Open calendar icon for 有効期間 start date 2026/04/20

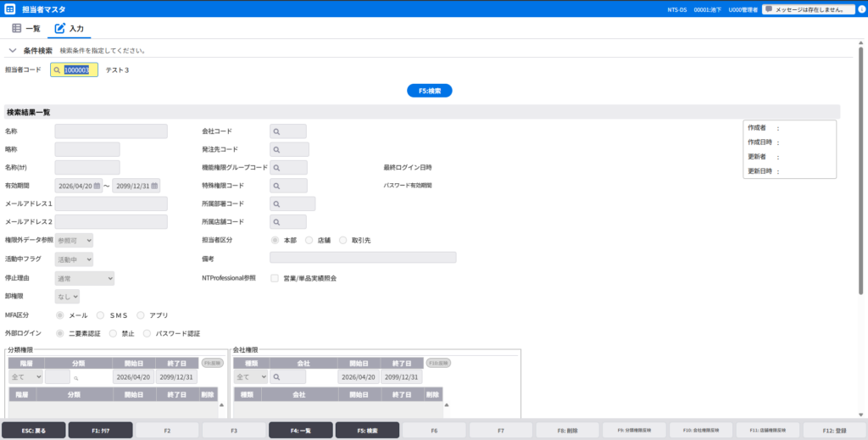(97, 186)
